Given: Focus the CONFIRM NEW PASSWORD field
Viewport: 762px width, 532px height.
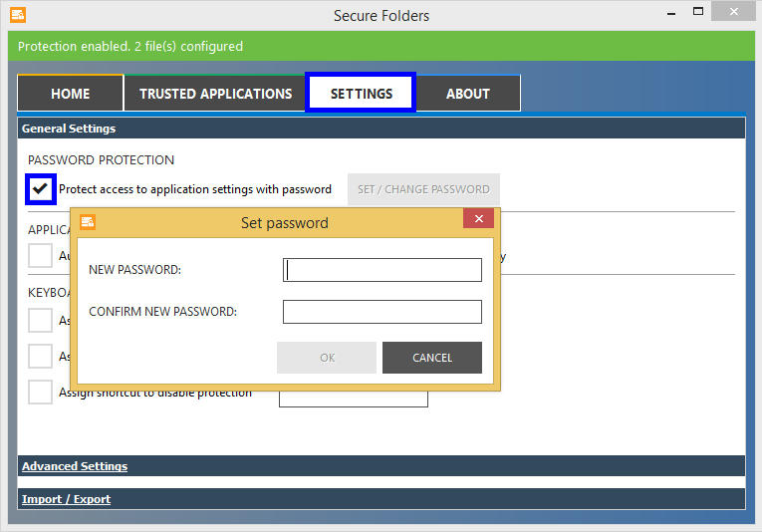Looking at the screenshot, I should point(382,312).
